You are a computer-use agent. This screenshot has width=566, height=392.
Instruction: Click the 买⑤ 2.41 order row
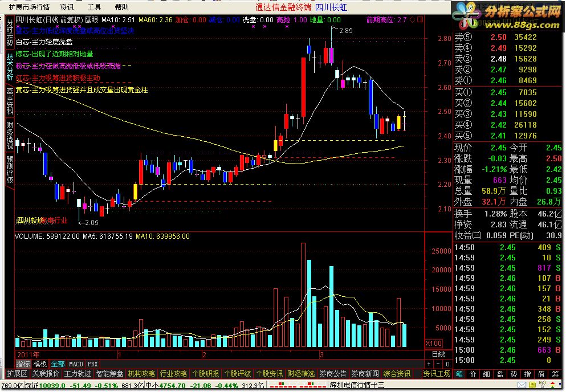tap(507, 136)
